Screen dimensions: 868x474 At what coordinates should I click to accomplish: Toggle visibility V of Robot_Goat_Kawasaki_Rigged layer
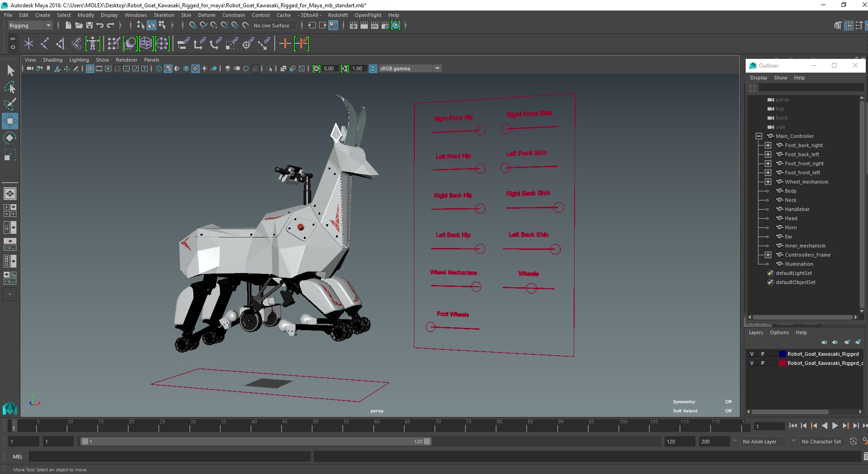(x=752, y=354)
